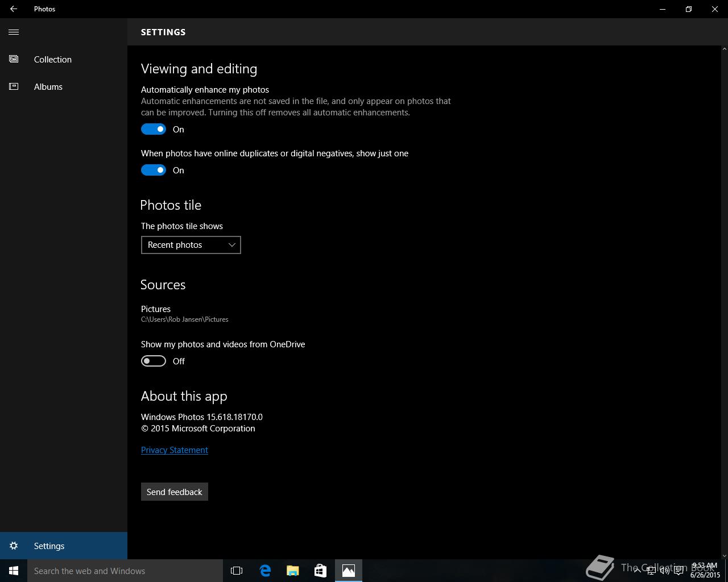This screenshot has width=728, height=582.
Task: Click the network status tray icon
Action: 651,571
